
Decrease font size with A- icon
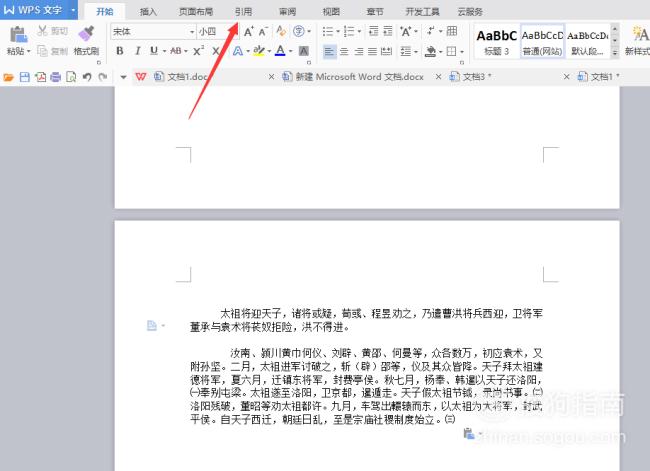click(x=263, y=31)
